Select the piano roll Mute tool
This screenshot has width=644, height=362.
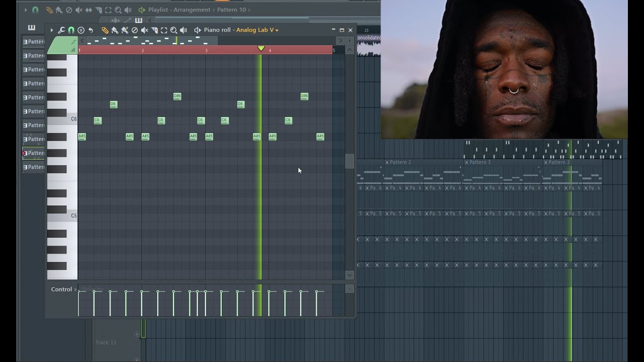(x=144, y=30)
